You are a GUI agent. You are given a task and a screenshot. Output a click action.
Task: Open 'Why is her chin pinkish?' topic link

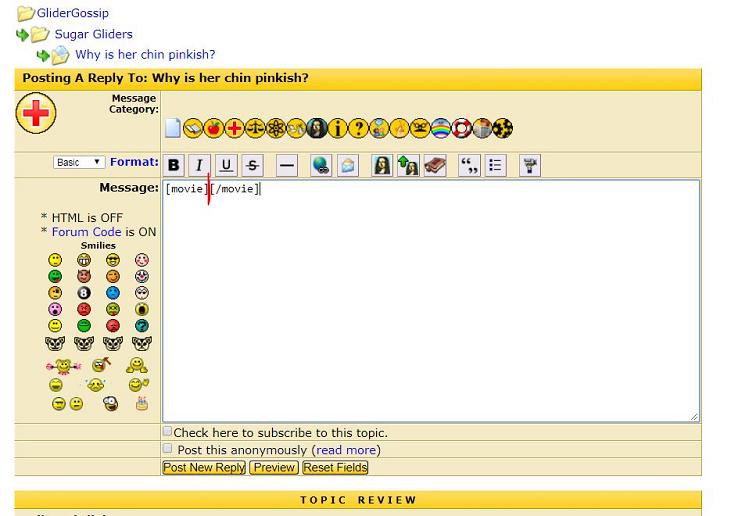tap(145, 54)
